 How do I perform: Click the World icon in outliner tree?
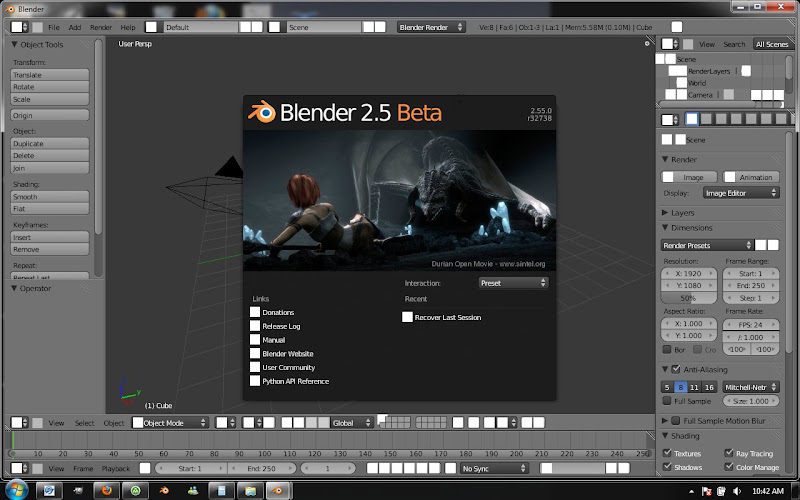pos(682,82)
